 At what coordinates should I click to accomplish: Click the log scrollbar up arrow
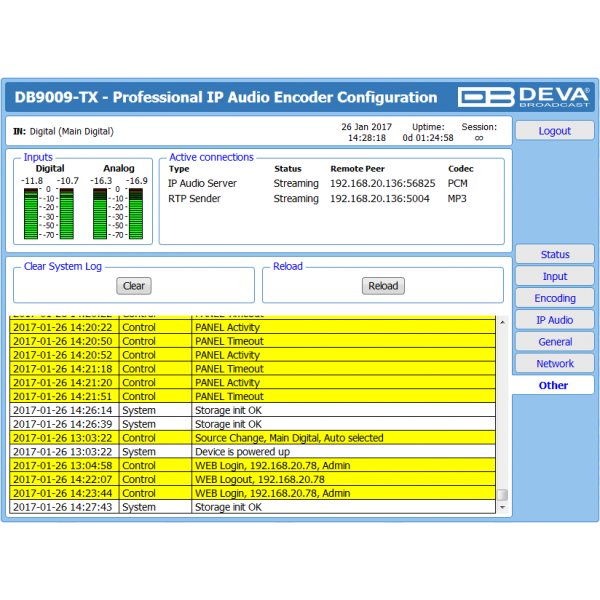tap(502, 322)
